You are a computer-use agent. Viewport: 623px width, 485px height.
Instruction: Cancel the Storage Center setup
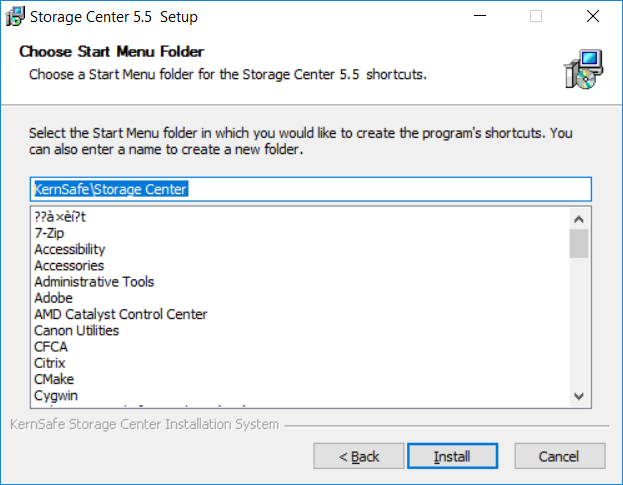click(560, 456)
